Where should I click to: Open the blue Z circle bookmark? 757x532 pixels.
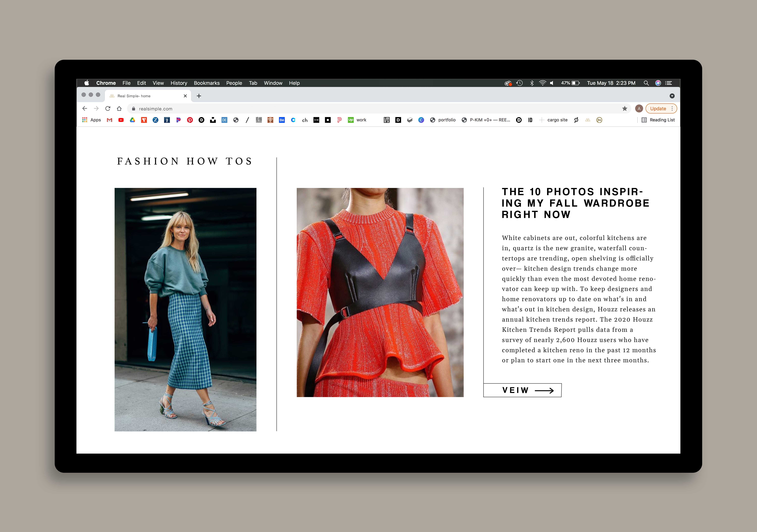coord(156,120)
